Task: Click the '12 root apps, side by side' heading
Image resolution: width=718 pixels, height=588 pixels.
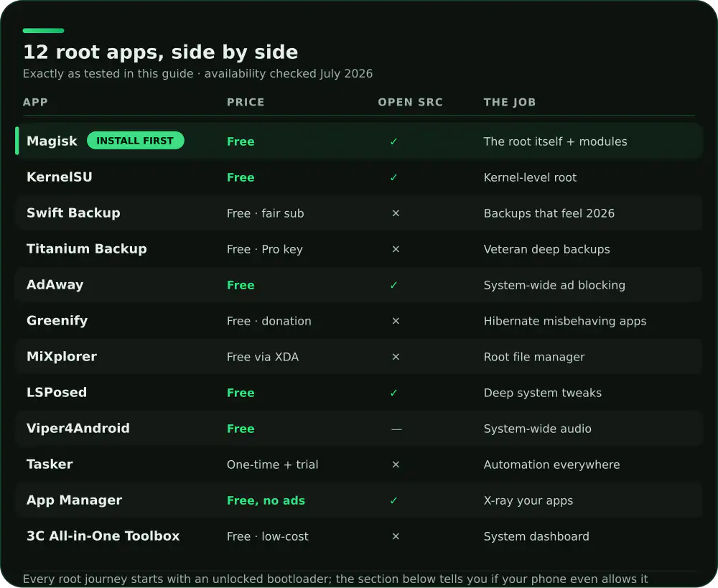Action: 161,52
